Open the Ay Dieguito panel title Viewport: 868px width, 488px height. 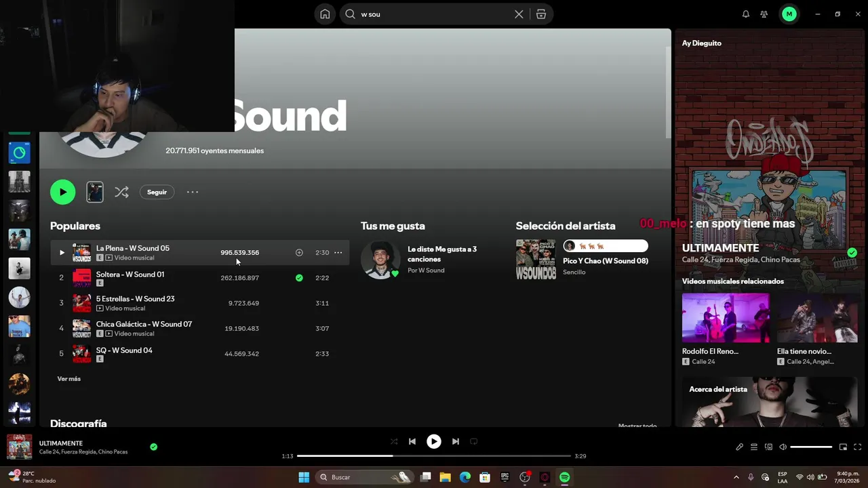tap(702, 43)
